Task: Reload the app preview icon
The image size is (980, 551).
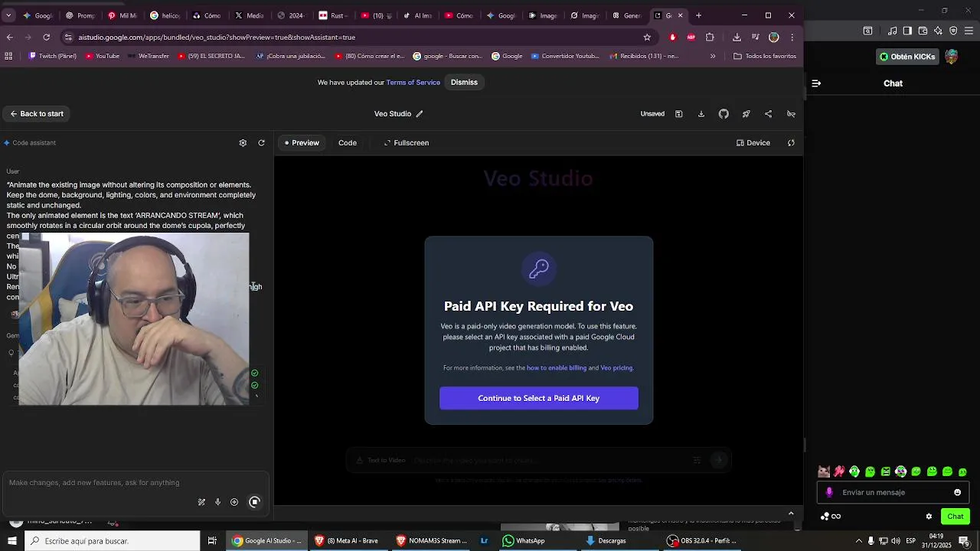Action: click(x=791, y=143)
